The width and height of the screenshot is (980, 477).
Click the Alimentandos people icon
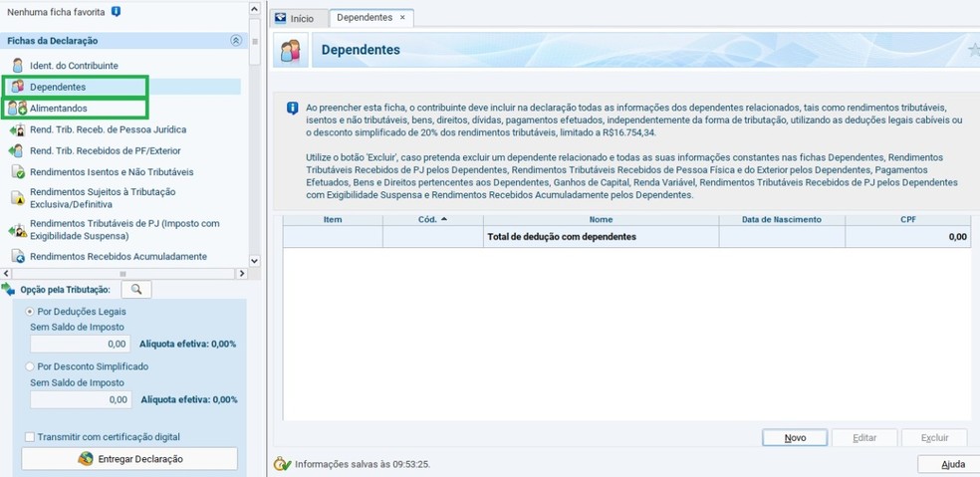tap(17, 108)
